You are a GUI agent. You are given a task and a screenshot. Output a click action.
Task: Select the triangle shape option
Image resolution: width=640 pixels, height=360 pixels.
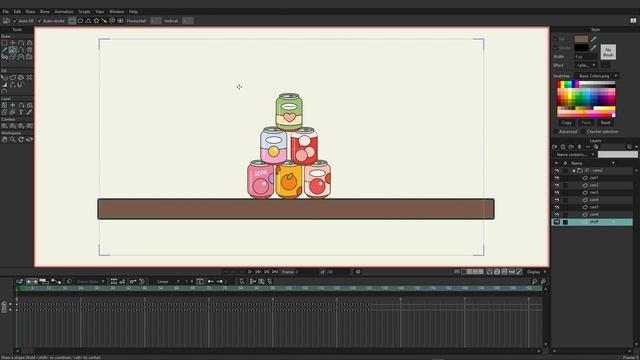pos(88,20)
